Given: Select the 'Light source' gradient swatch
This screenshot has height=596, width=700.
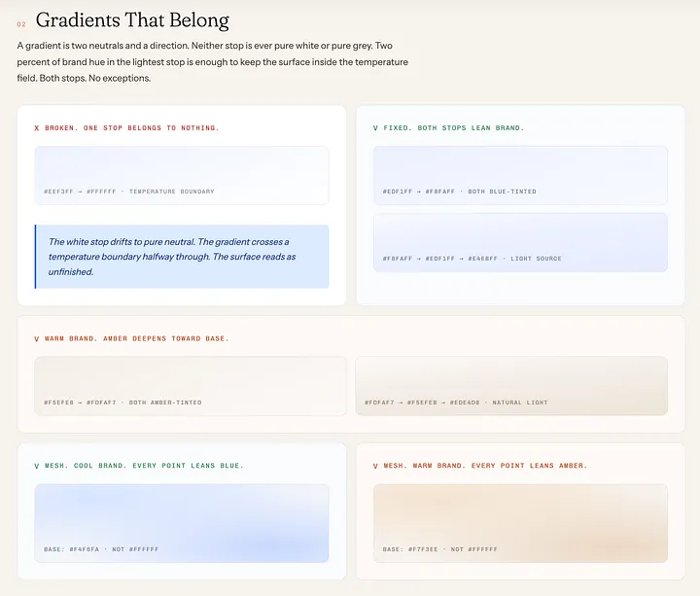Looking at the screenshot, I should tap(520, 242).
